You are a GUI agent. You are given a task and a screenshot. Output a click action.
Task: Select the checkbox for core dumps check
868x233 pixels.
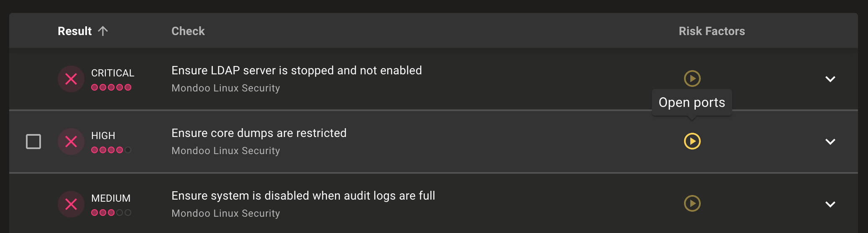click(33, 142)
